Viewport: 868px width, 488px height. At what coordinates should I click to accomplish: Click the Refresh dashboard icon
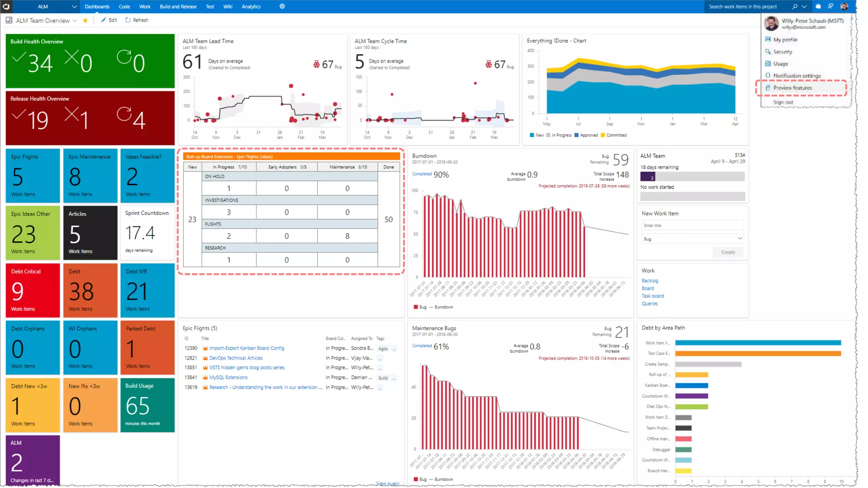(128, 20)
